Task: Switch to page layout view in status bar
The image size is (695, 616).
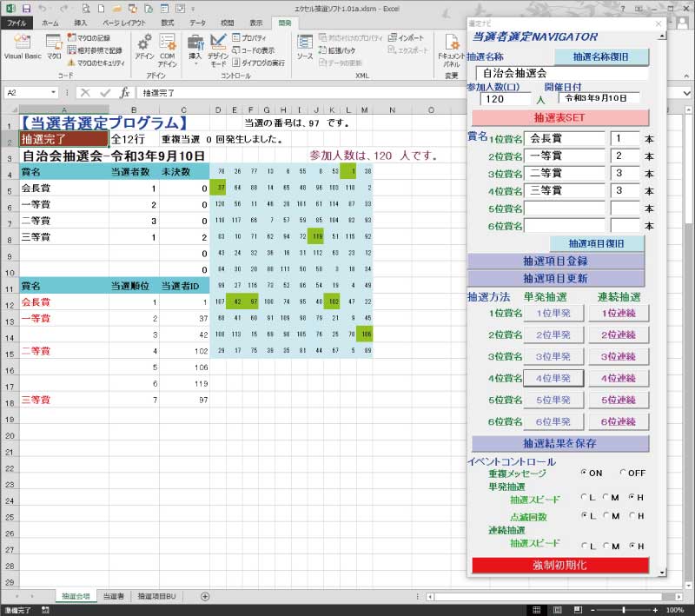Action: [x=557, y=610]
